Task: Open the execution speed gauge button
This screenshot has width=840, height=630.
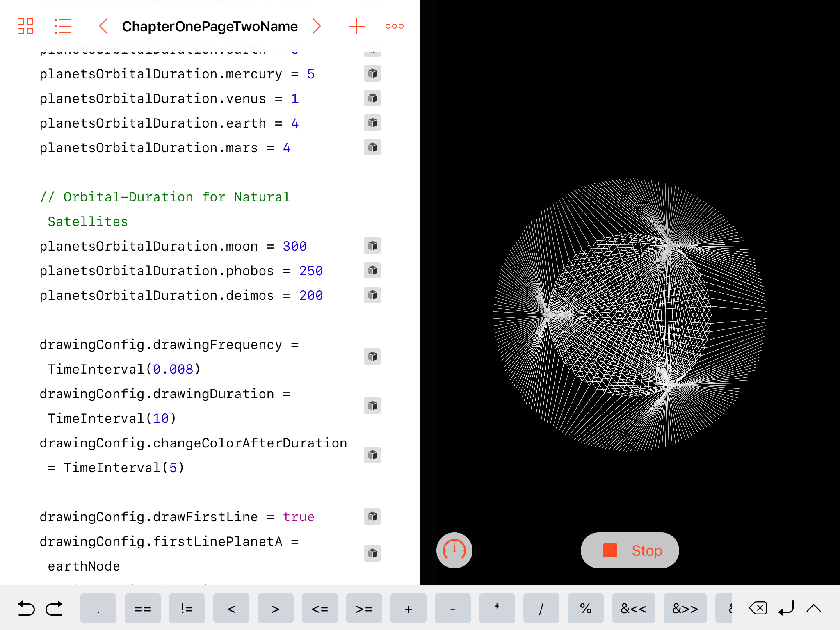Action: pyautogui.click(x=454, y=550)
